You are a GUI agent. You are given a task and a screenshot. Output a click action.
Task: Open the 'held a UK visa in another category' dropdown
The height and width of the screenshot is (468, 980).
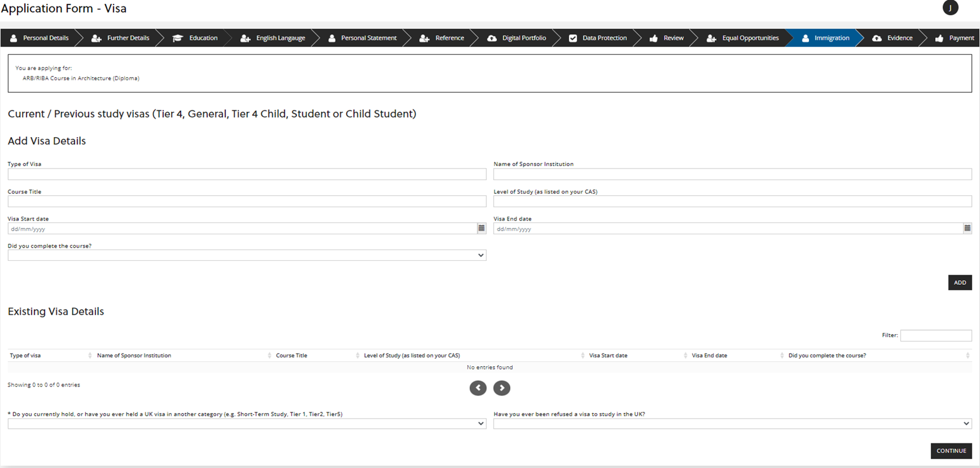[x=247, y=424]
